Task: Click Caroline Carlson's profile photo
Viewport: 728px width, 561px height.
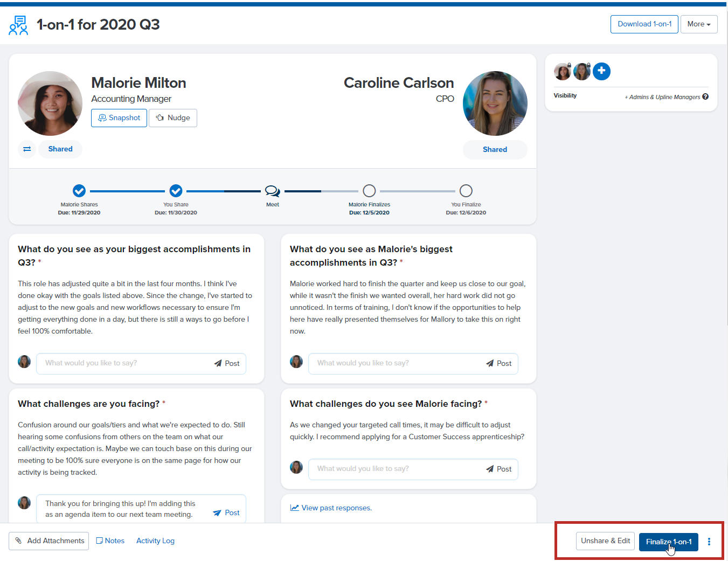Action: click(495, 103)
